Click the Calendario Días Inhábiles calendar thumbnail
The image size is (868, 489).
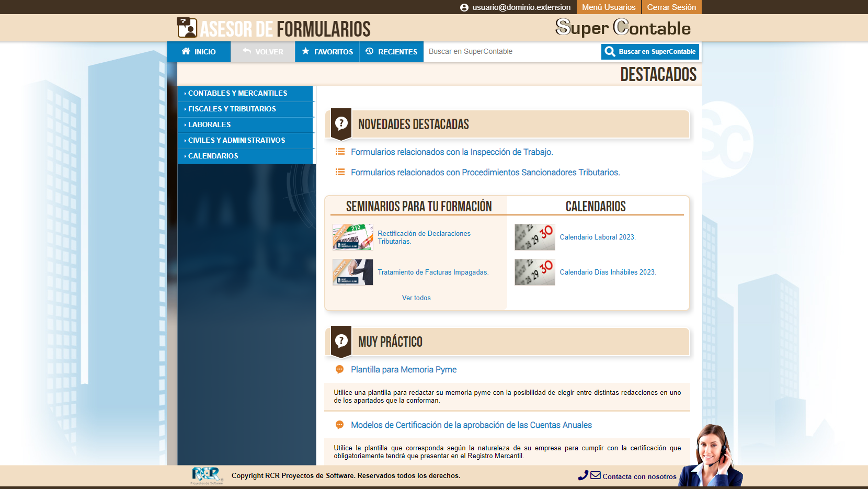pyautogui.click(x=535, y=272)
